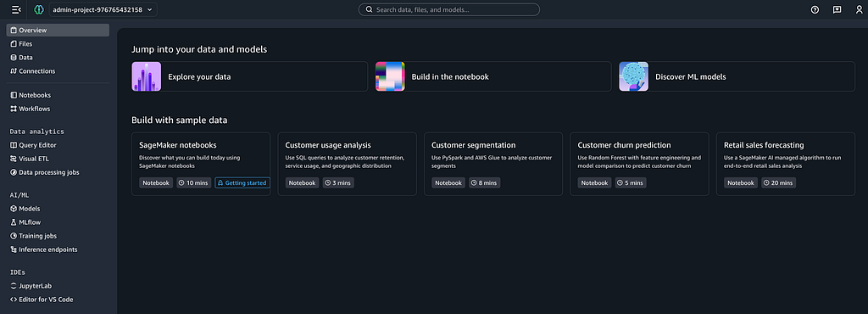
Task: Open the user profile icon
Action: [x=860, y=9]
